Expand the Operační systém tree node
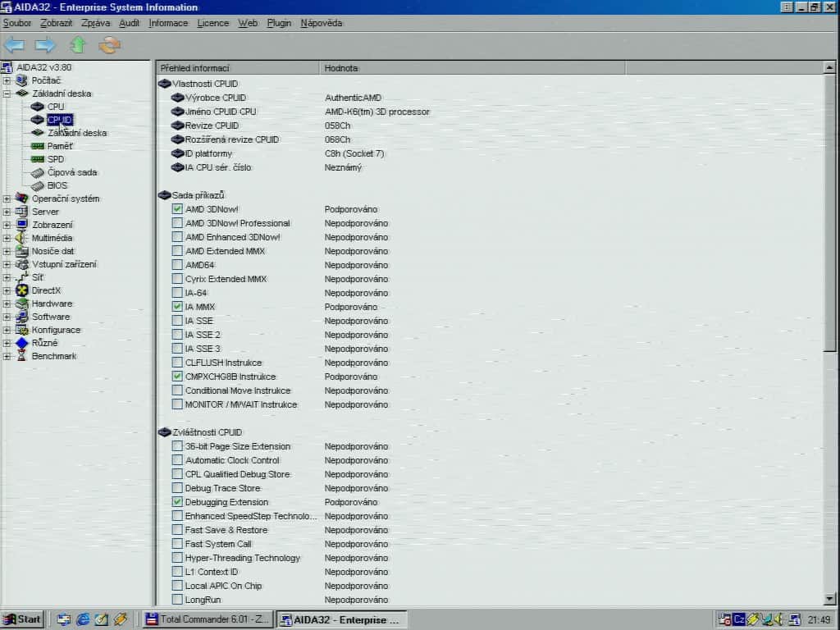The image size is (840, 630). click(7, 199)
